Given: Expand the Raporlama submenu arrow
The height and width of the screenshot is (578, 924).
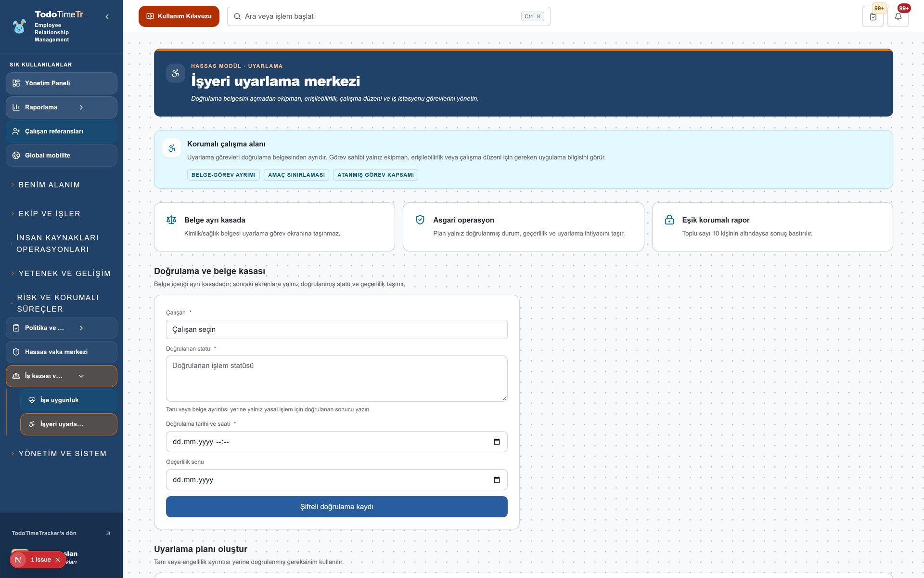Looking at the screenshot, I should 81,107.
